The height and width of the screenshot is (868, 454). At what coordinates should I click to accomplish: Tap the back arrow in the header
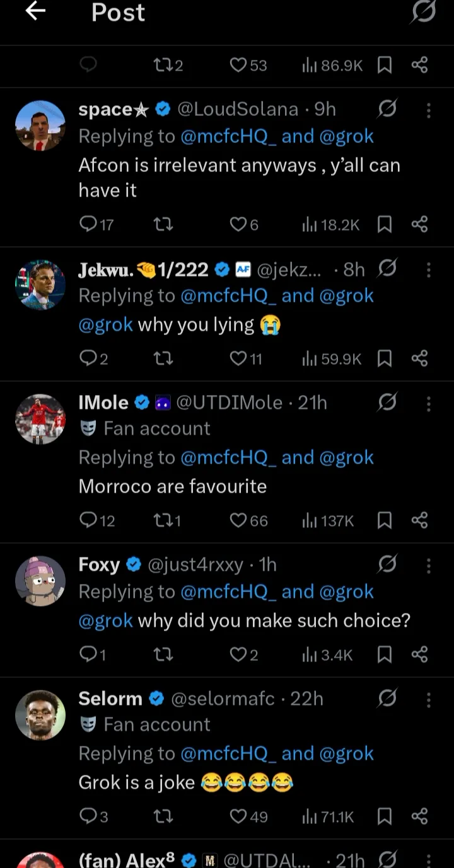35,12
